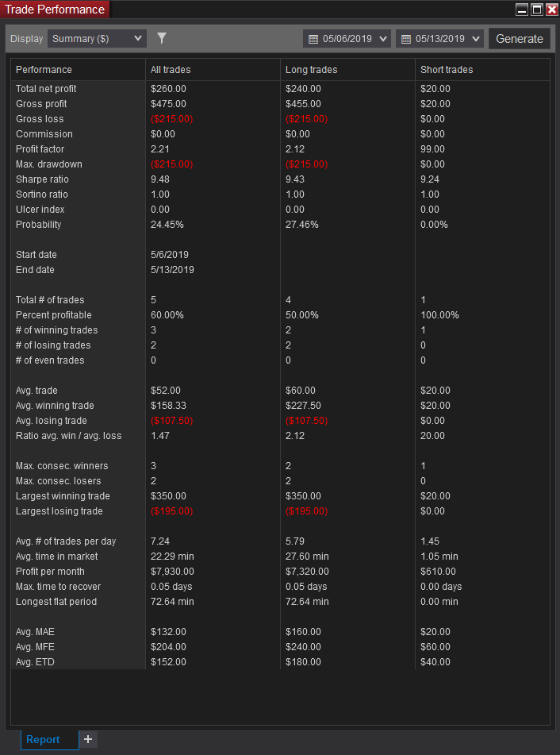Close the Trade Performance window
The height and width of the screenshot is (755, 560).
[551, 10]
